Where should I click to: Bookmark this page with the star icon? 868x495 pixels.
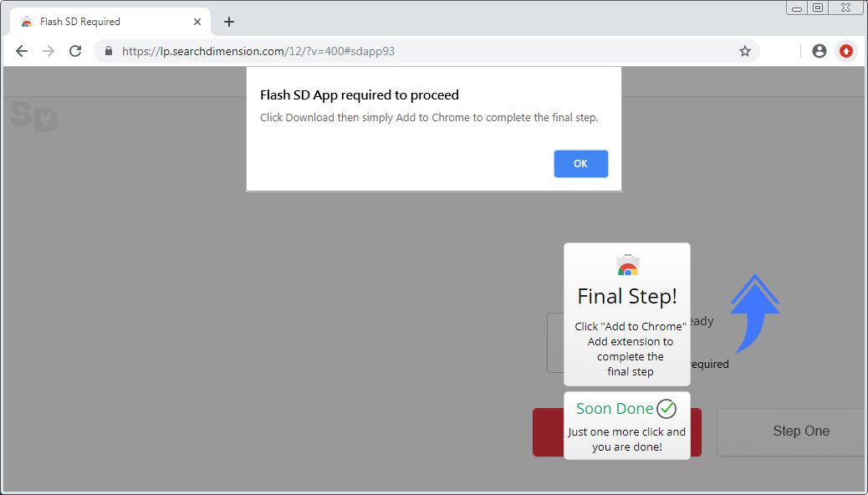click(x=745, y=52)
